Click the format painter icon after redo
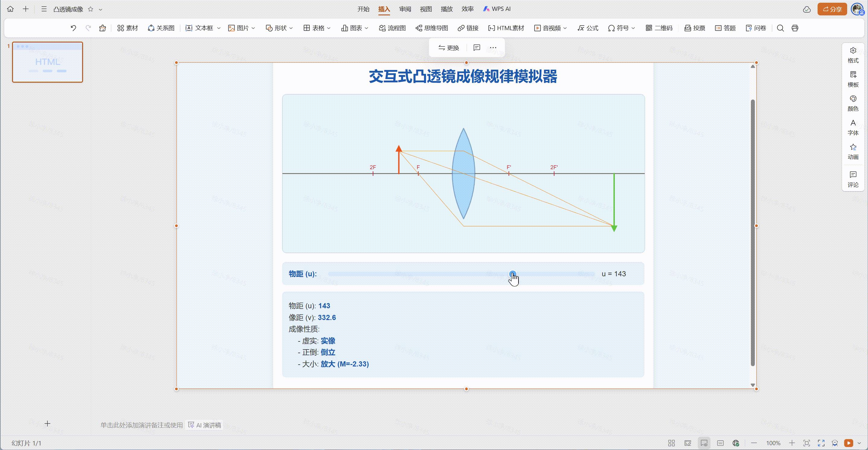Viewport: 868px width, 450px height. click(102, 28)
